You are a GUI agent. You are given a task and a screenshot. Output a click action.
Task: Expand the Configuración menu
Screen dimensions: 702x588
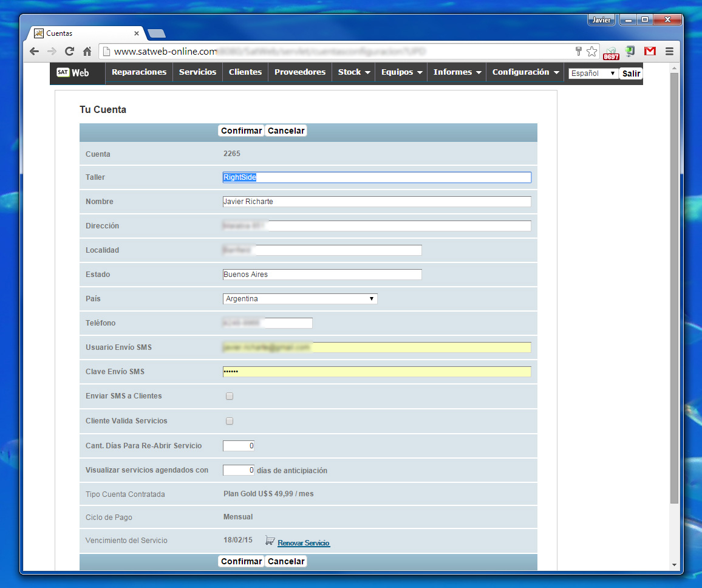[525, 72]
